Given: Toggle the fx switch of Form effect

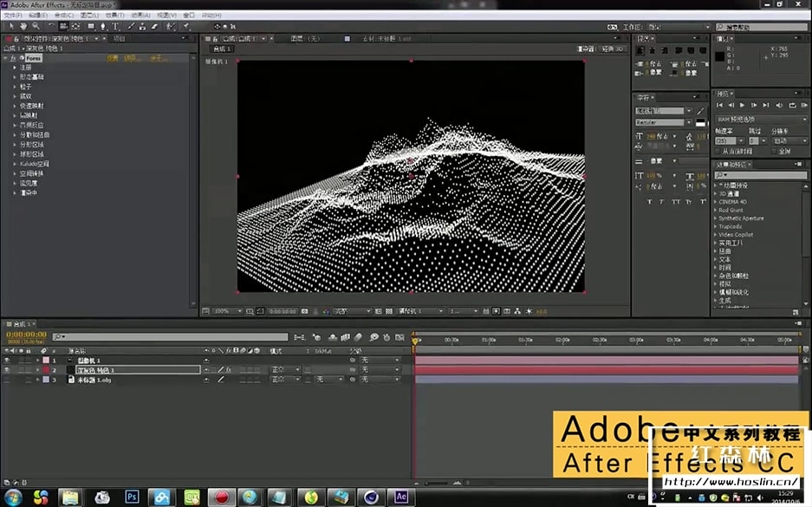Looking at the screenshot, I should pyautogui.click(x=14, y=58).
